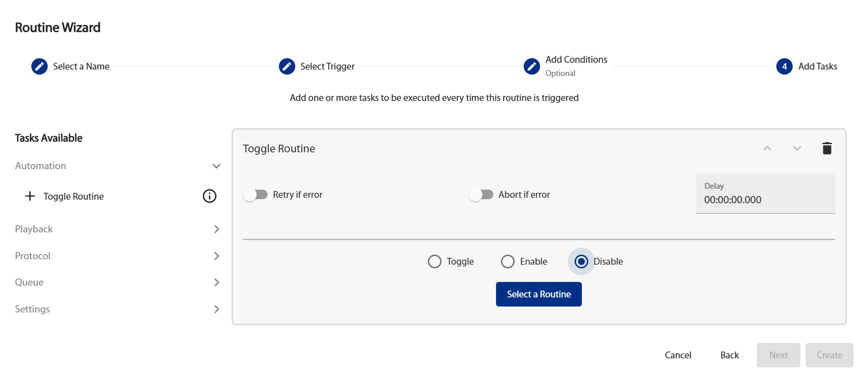Move Toggle Routine task up with arrow

tap(767, 148)
